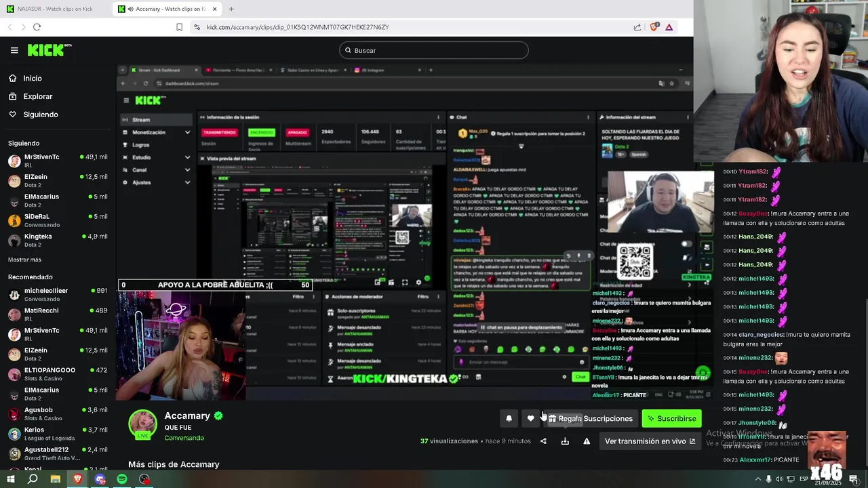Open a new browser tab
Screen dimensions: 868x488
pyautogui.click(x=231, y=9)
